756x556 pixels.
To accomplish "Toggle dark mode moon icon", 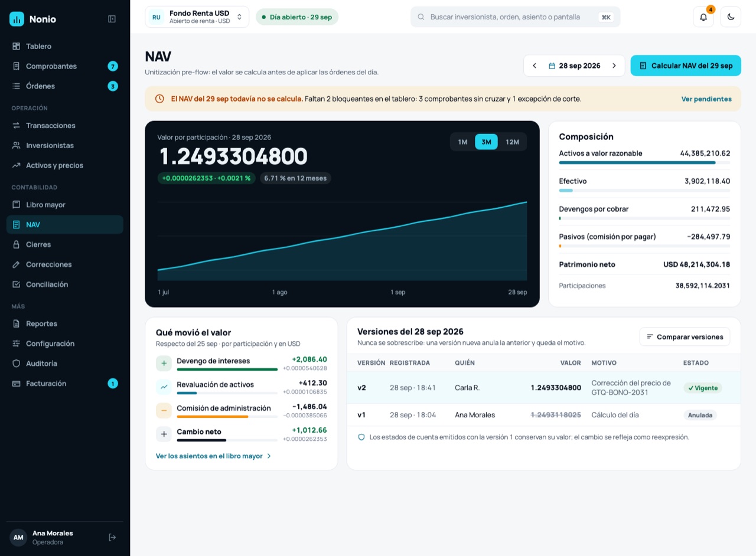I will 731,17.
